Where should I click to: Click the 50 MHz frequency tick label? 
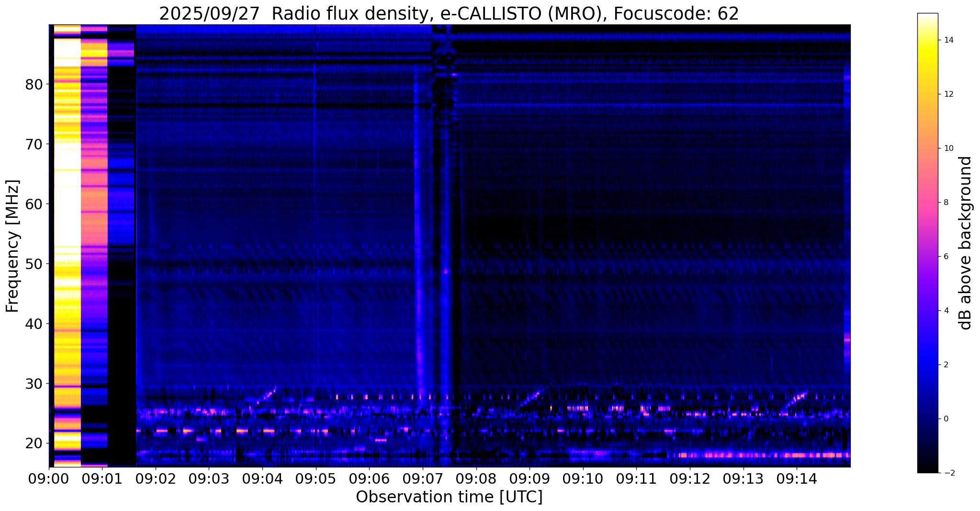(x=34, y=264)
